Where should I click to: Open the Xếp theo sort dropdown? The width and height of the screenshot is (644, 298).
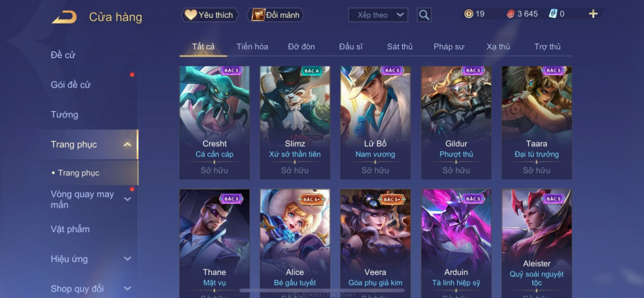[x=378, y=15]
